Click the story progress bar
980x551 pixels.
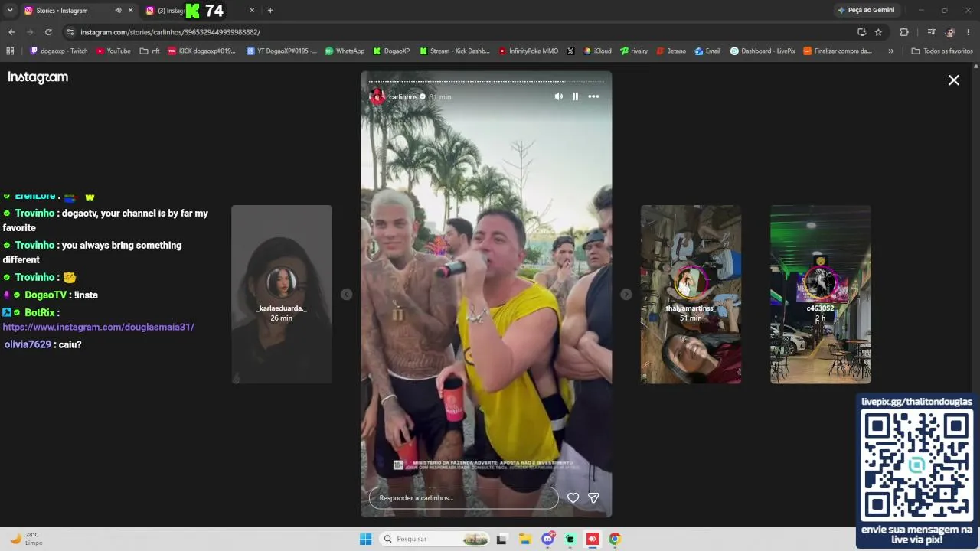click(x=486, y=81)
